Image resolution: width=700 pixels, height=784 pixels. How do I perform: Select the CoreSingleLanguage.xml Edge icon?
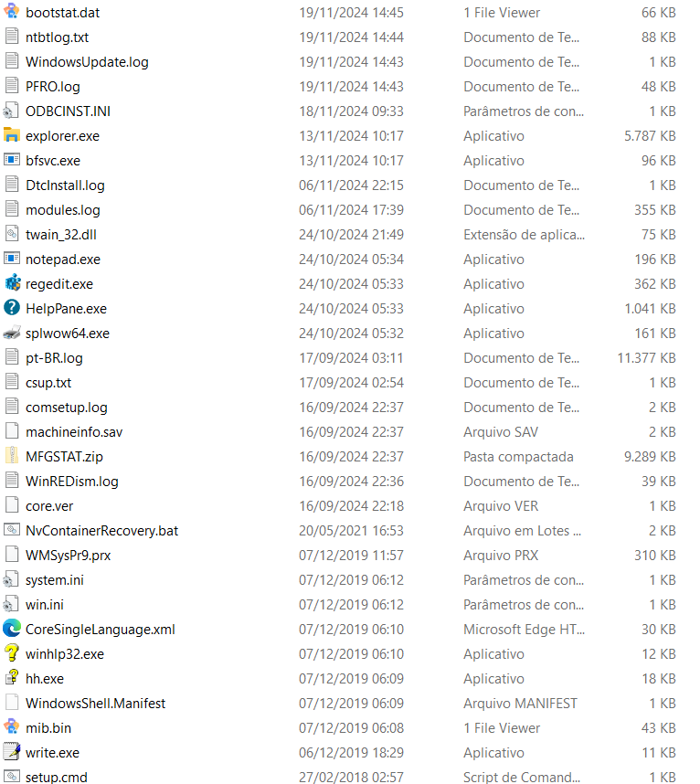(12, 629)
